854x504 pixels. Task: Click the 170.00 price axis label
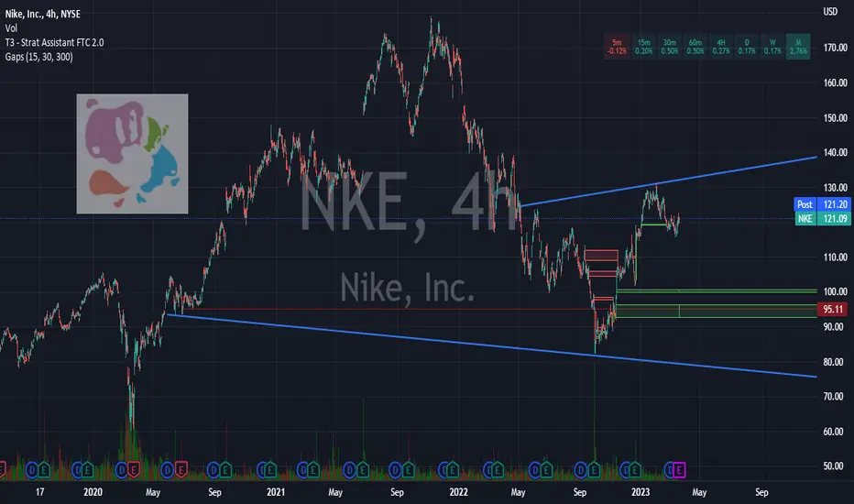point(835,48)
